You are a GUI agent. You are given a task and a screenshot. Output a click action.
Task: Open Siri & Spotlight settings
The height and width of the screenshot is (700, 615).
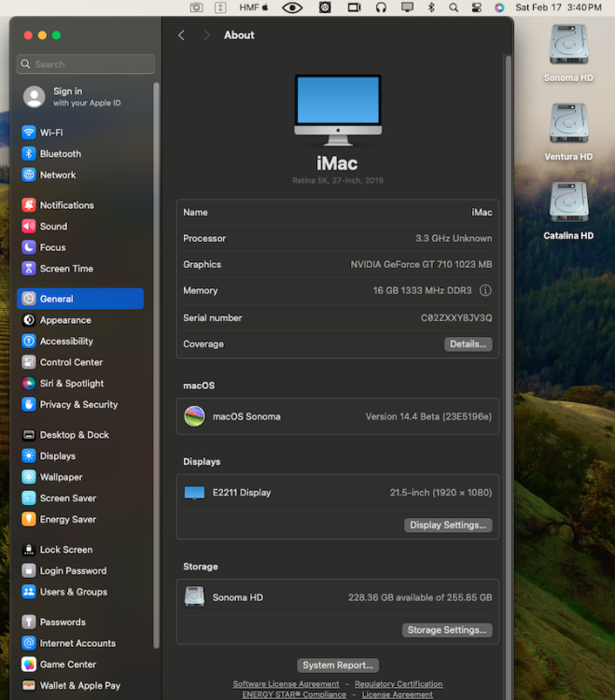click(x=80, y=384)
